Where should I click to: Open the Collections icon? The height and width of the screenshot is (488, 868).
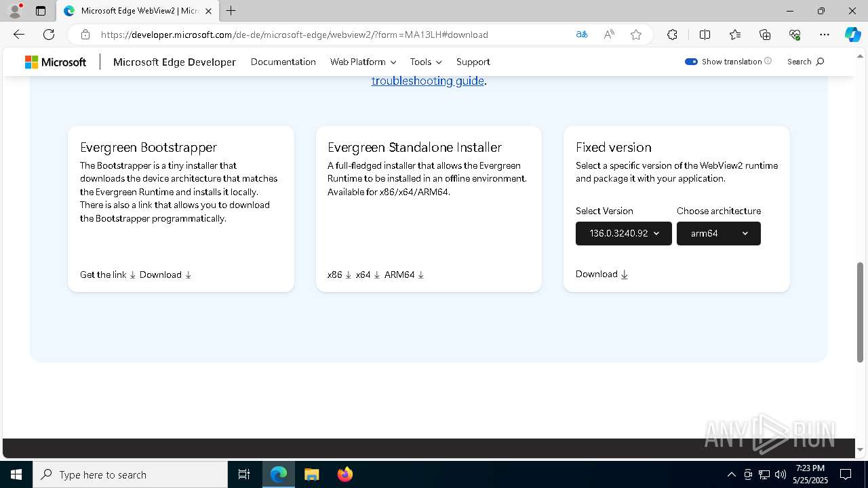point(765,35)
